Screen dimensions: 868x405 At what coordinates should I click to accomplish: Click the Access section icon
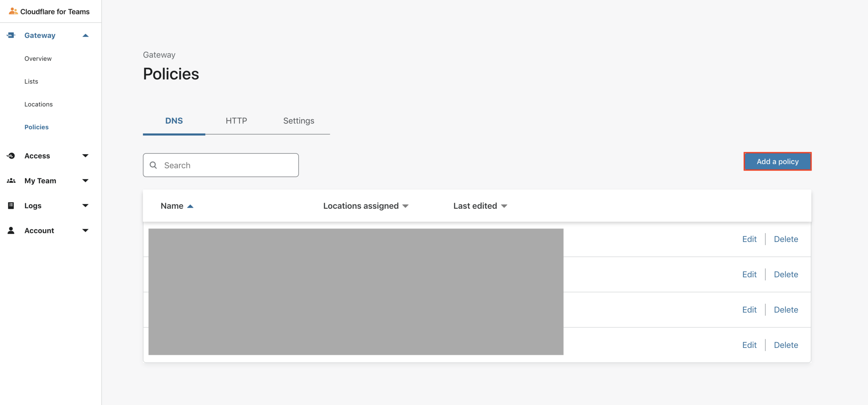[11, 156]
